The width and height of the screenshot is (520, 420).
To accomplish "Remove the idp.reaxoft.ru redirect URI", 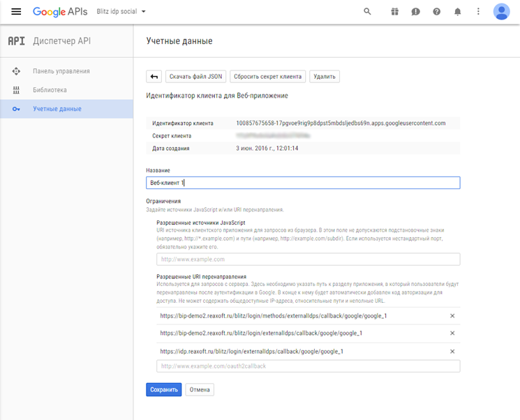I will (452, 352).
